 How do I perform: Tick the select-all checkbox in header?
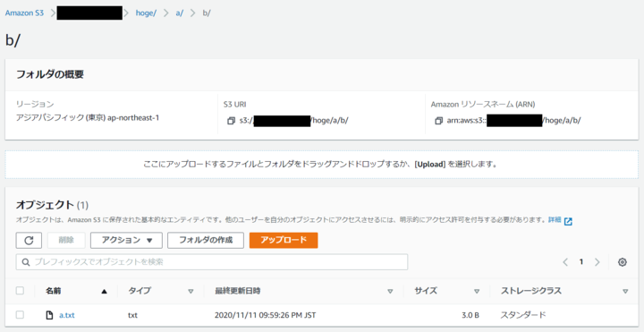coord(20,291)
